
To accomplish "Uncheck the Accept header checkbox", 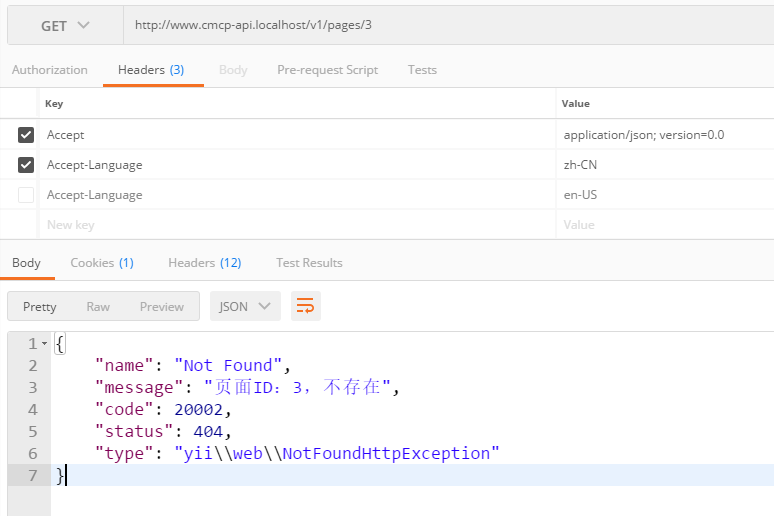I will coord(26,135).
